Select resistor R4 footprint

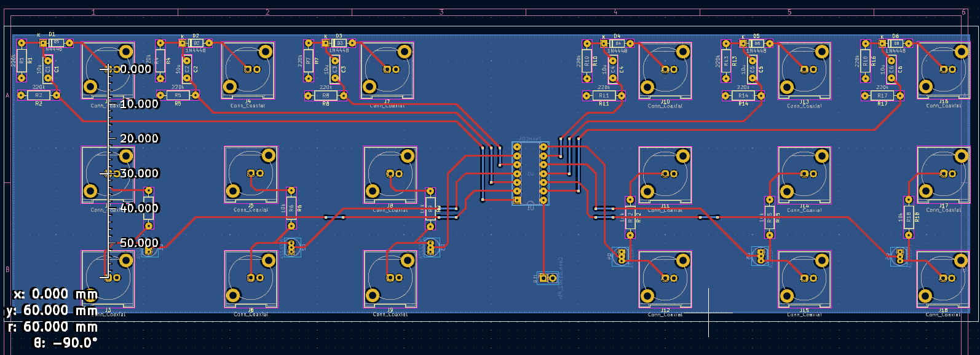[x=160, y=60]
